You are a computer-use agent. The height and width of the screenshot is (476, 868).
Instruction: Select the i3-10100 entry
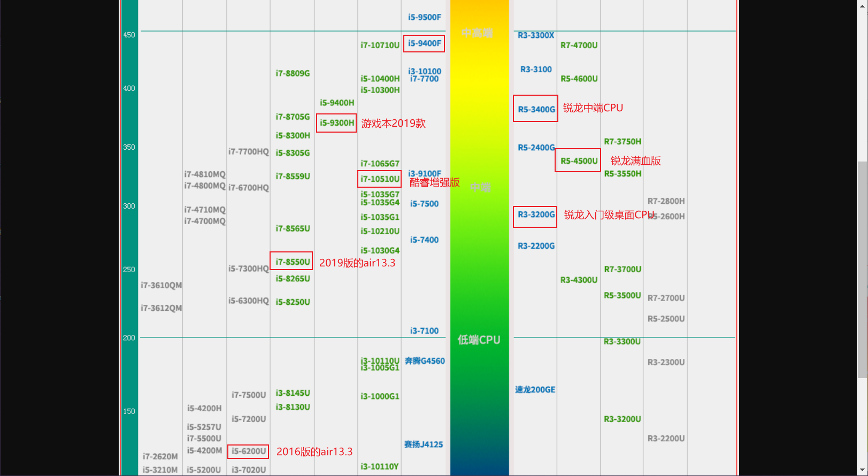[425, 71]
